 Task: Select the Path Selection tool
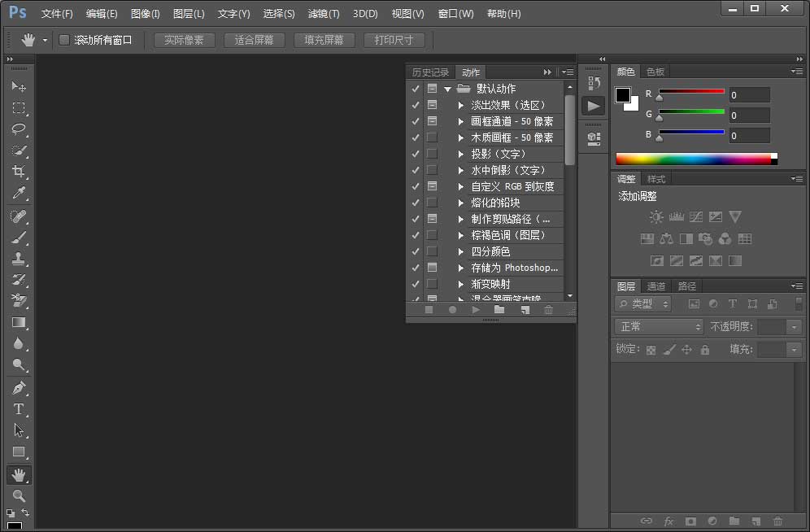pyautogui.click(x=19, y=430)
